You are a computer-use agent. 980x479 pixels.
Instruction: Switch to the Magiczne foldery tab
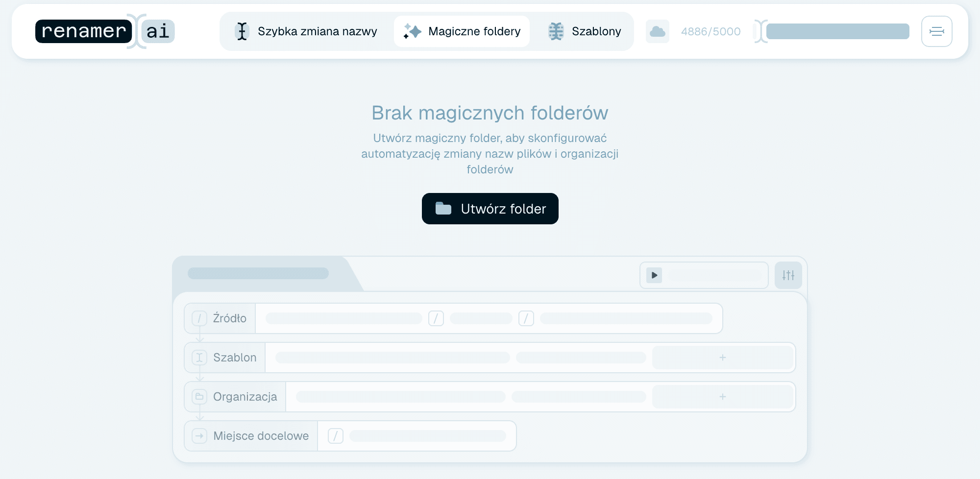[x=462, y=31]
